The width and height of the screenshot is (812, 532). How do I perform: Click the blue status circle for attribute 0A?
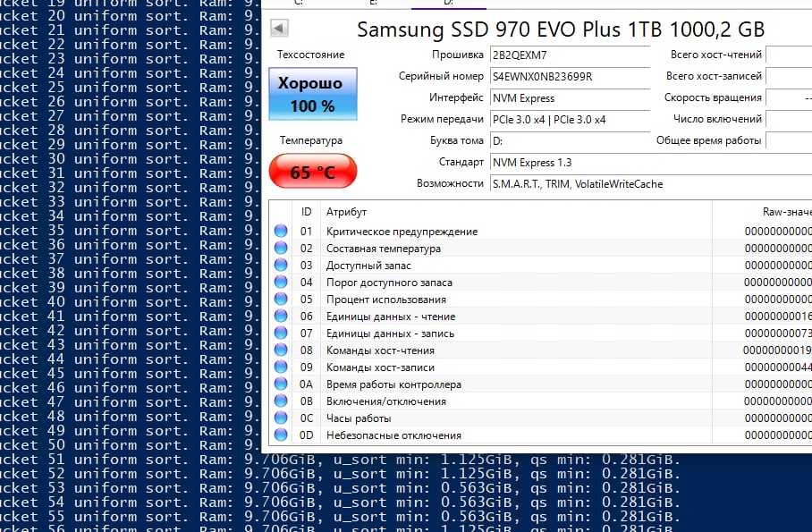281,384
